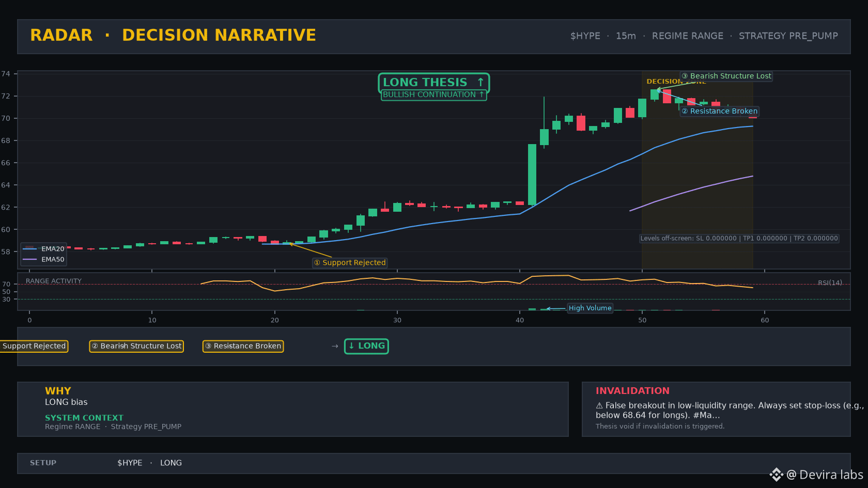Click the RANGE ACTIVITY label
Image resolution: width=868 pixels, height=488 pixels.
pyautogui.click(x=54, y=281)
